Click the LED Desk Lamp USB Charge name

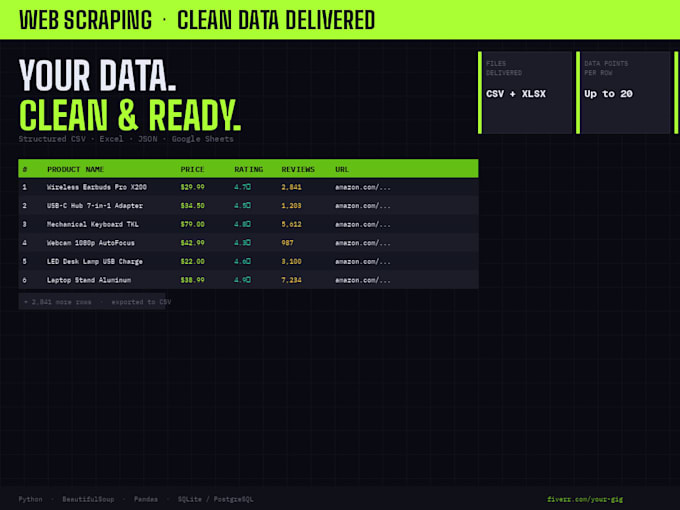(95, 262)
